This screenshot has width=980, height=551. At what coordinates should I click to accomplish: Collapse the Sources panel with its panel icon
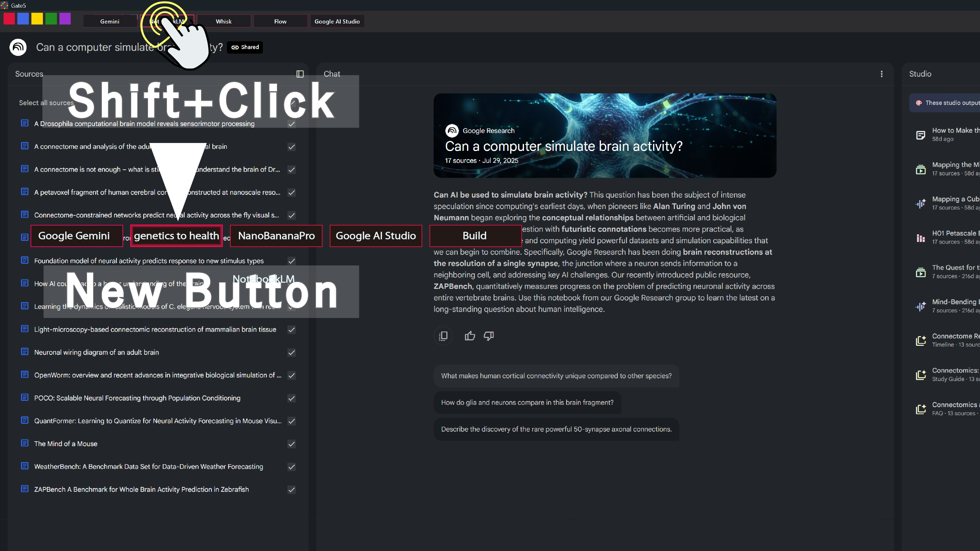300,74
